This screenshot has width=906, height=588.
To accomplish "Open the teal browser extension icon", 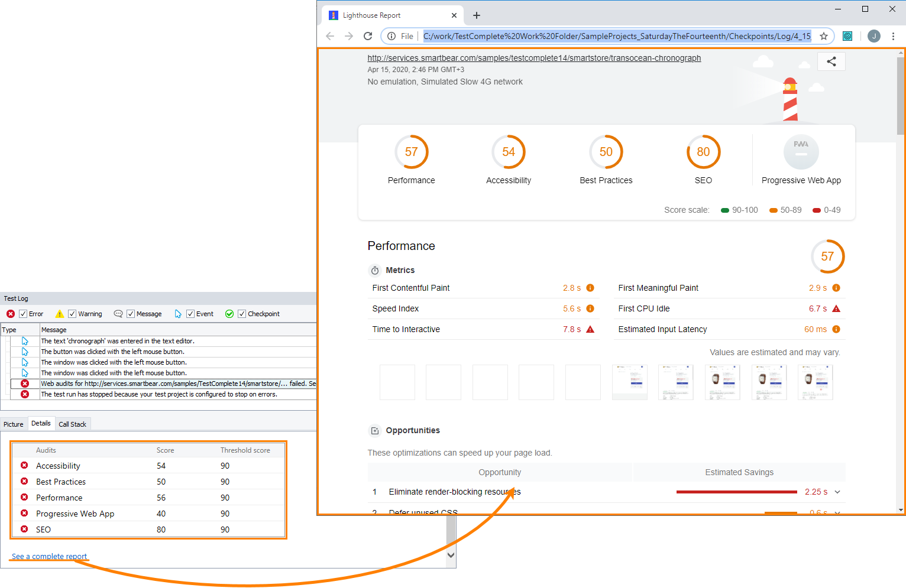I will 847,36.
